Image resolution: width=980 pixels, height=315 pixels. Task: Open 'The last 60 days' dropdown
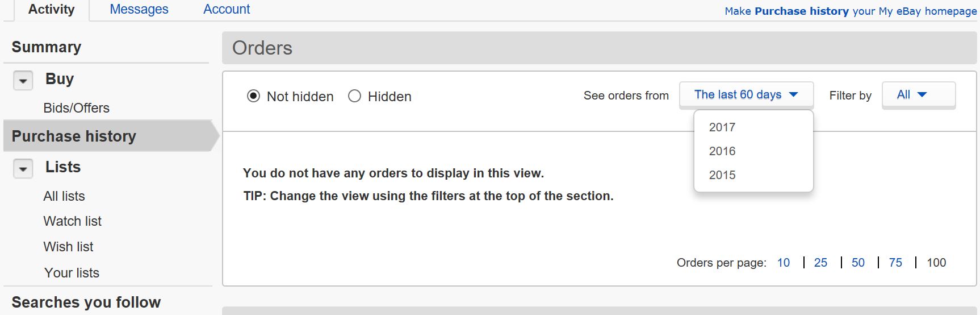click(x=746, y=95)
